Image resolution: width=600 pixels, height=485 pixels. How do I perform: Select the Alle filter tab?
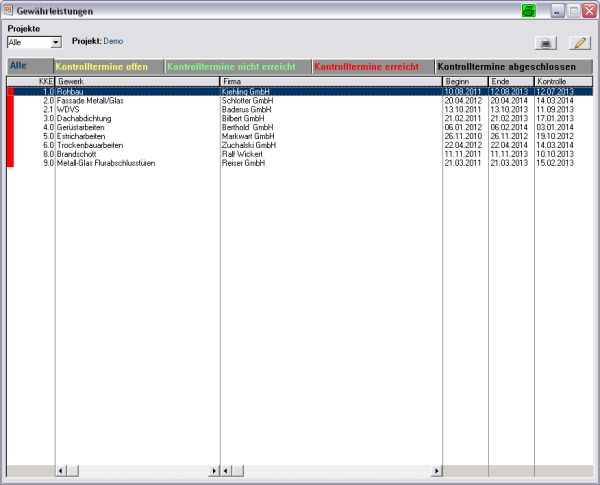point(18,66)
